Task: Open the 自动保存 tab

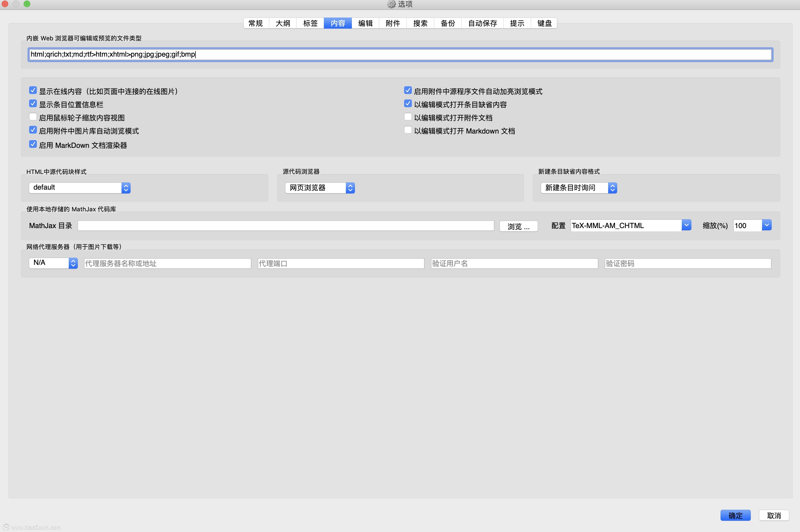Action: tap(482, 23)
